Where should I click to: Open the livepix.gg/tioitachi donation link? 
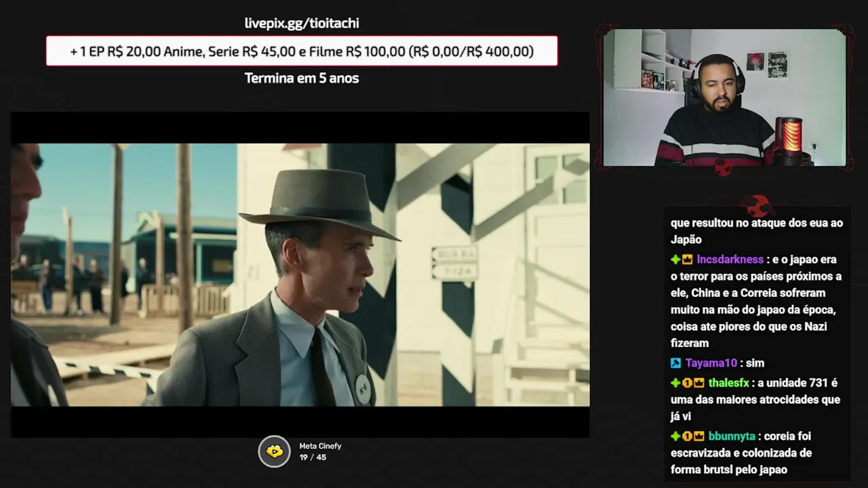coord(302,23)
